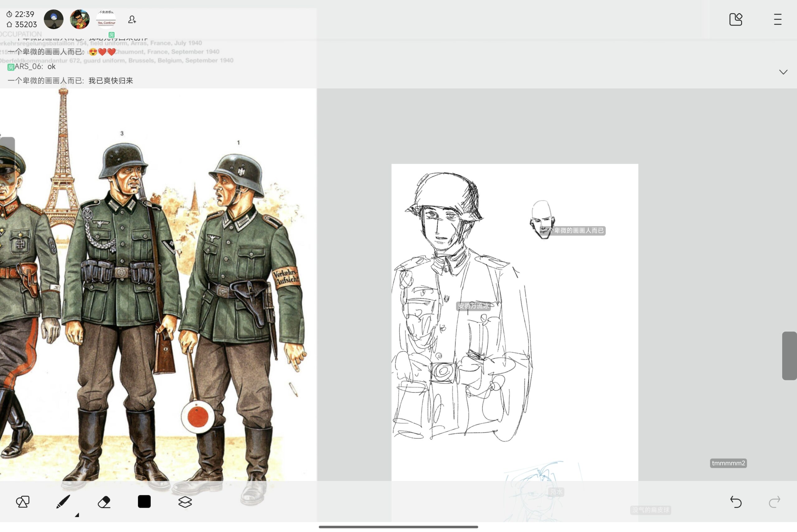Tap the green 房 badge beside ARS_06
The image size is (797, 532).
pos(11,67)
